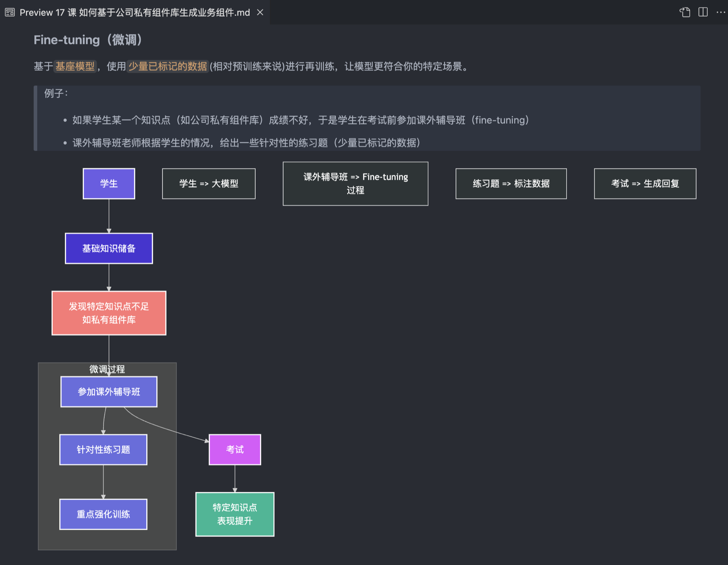This screenshot has height=565, width=728.
Task: Click the Show Source icon in top right
Action: (x=685, y=12)
